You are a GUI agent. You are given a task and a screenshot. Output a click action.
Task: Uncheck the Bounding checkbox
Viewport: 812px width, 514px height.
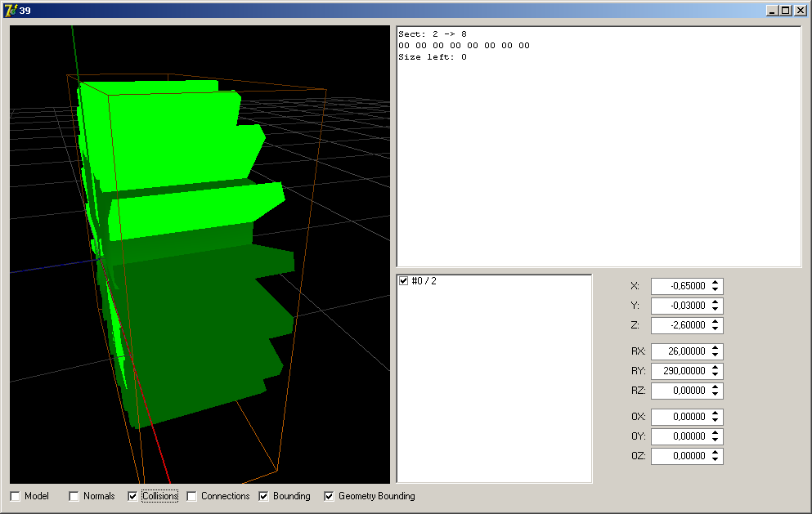pos(264,496)
